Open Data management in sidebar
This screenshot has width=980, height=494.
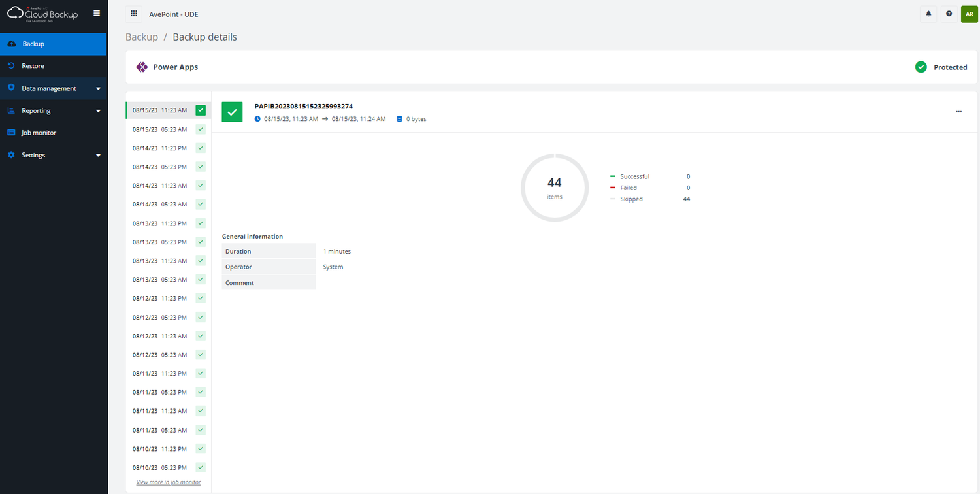pyautogui.click(x=54, y=88)
